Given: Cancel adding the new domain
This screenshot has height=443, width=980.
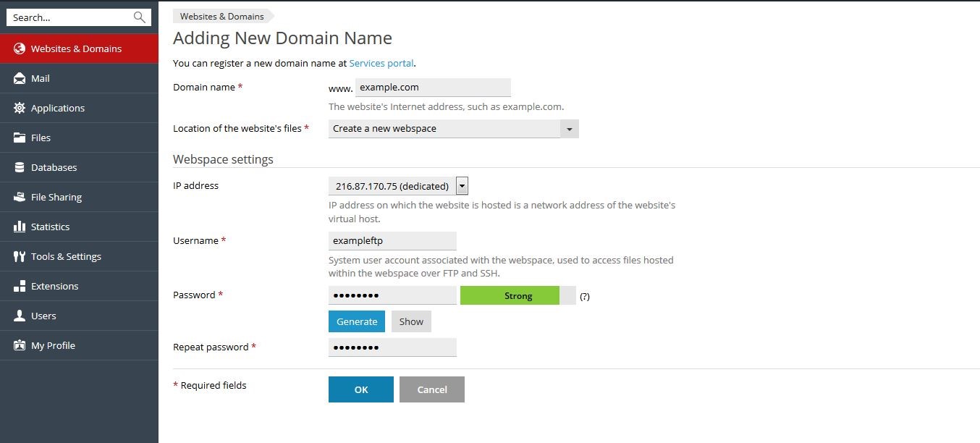Looking at the screenshot, I should coord(432,389).
